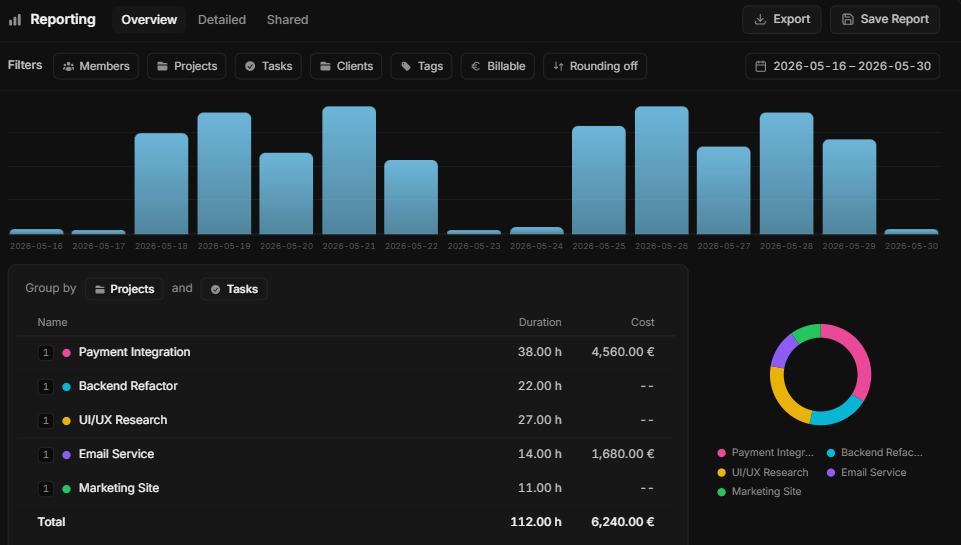
Task: Click the Name column header
Action: tap(52, 322)
